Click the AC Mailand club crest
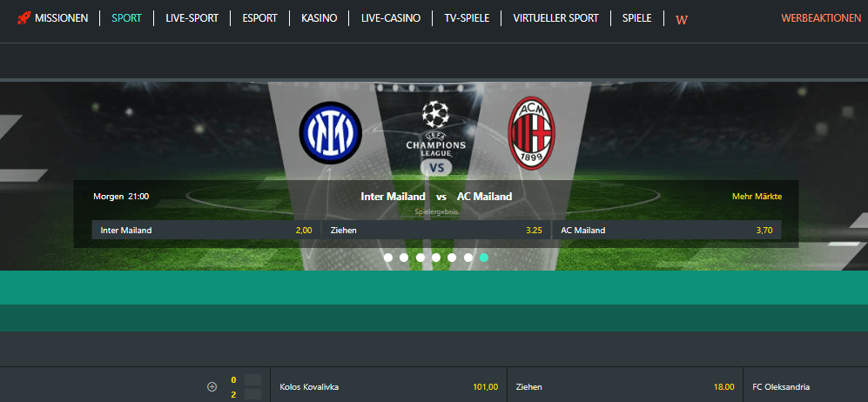The image size is (868, 402). (531, 133)
